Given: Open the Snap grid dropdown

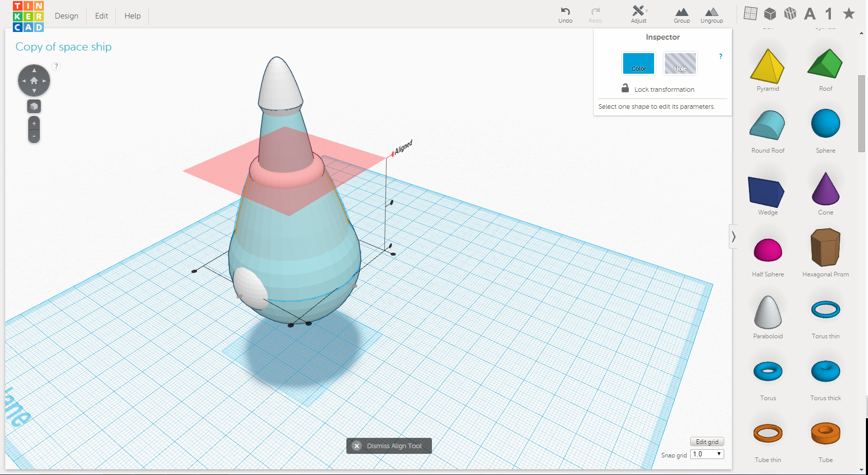Looking at the screenshot, I should click(x=707, y=454).
